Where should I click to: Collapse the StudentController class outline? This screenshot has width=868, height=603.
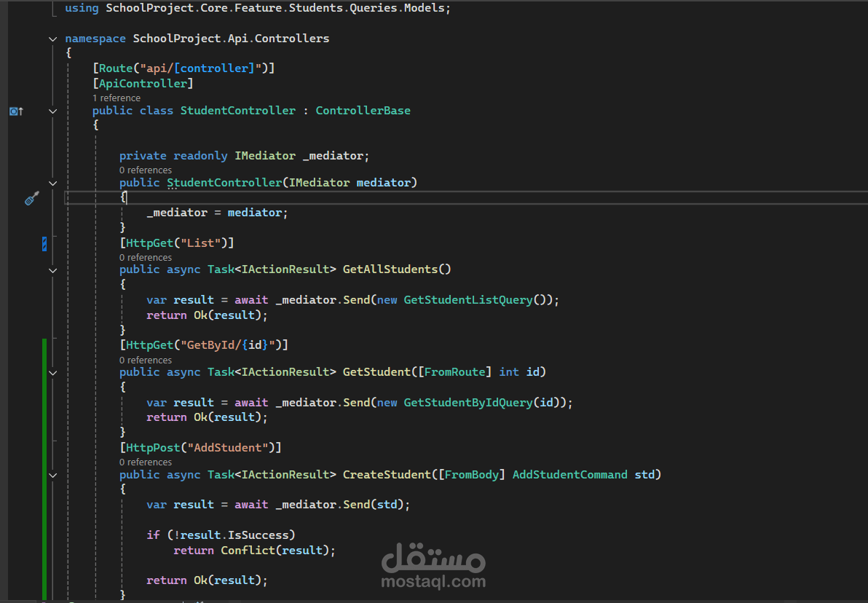pos(52,111)
